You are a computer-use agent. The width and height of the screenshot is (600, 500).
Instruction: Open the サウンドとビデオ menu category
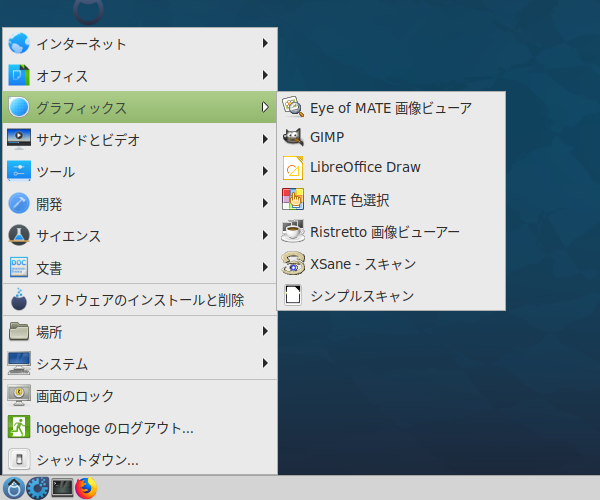pos(140,139)
